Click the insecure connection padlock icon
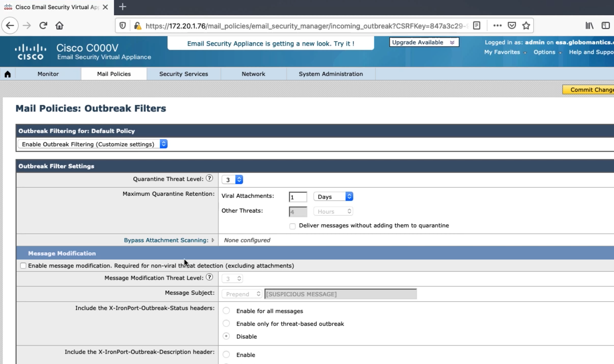 click(x=137, y=26)
